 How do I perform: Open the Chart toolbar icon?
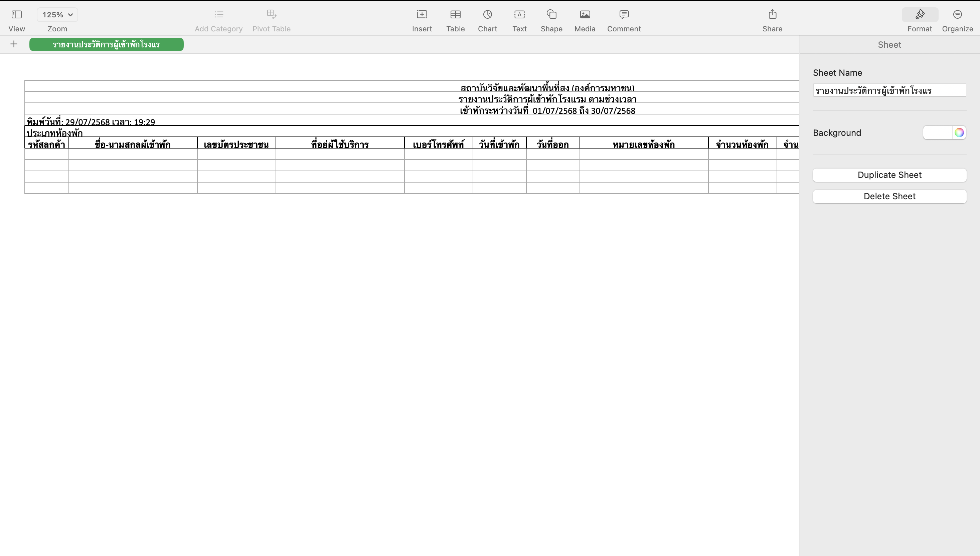tap(487, 14)
